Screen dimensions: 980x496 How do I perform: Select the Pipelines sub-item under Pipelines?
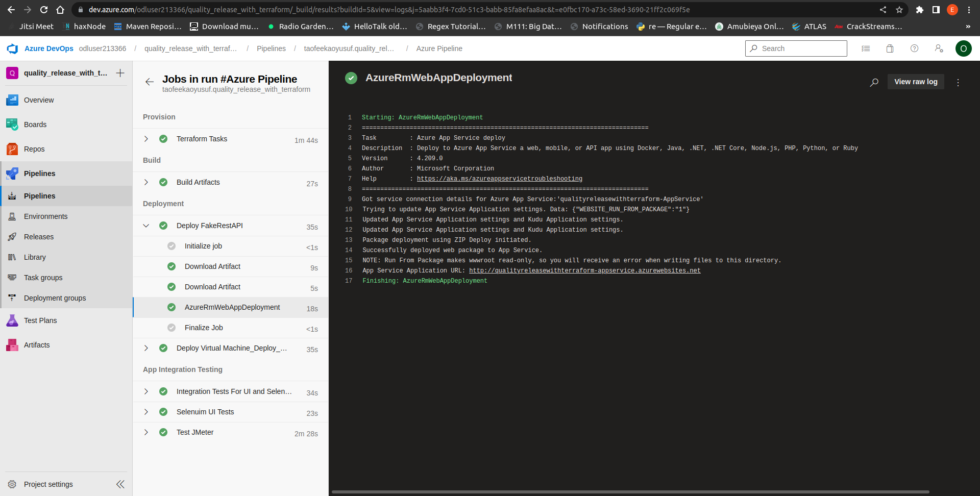pyautogui.click(x=66, y=196)
